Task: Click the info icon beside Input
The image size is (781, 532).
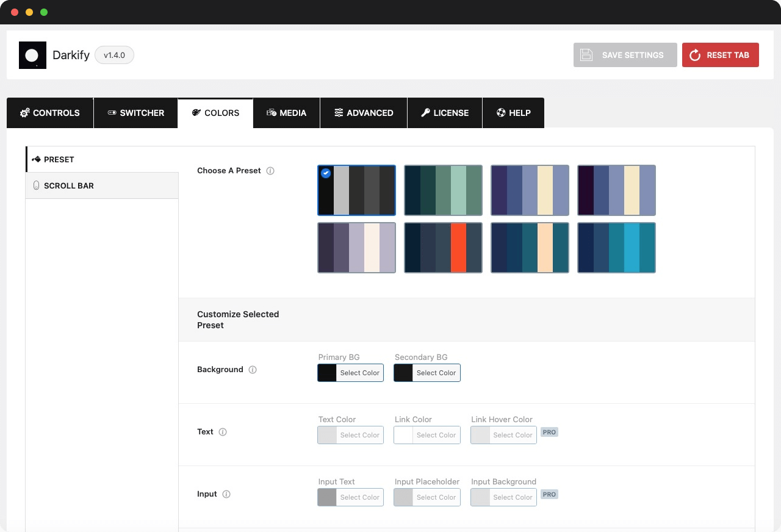Action: (x=227, y=494)
